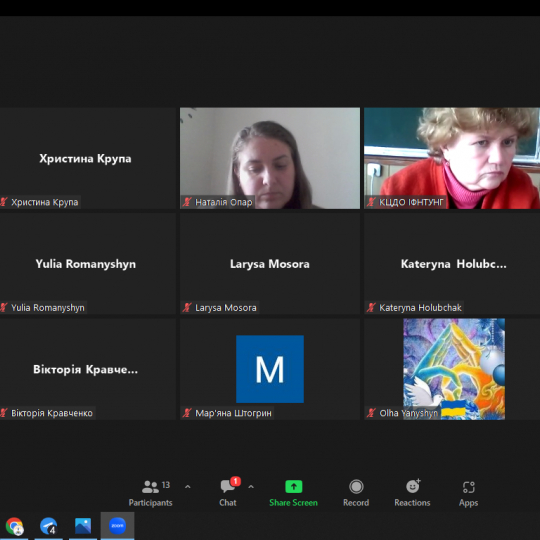Click the Мар'яна Штогрин avatar tile

[270, 369]
